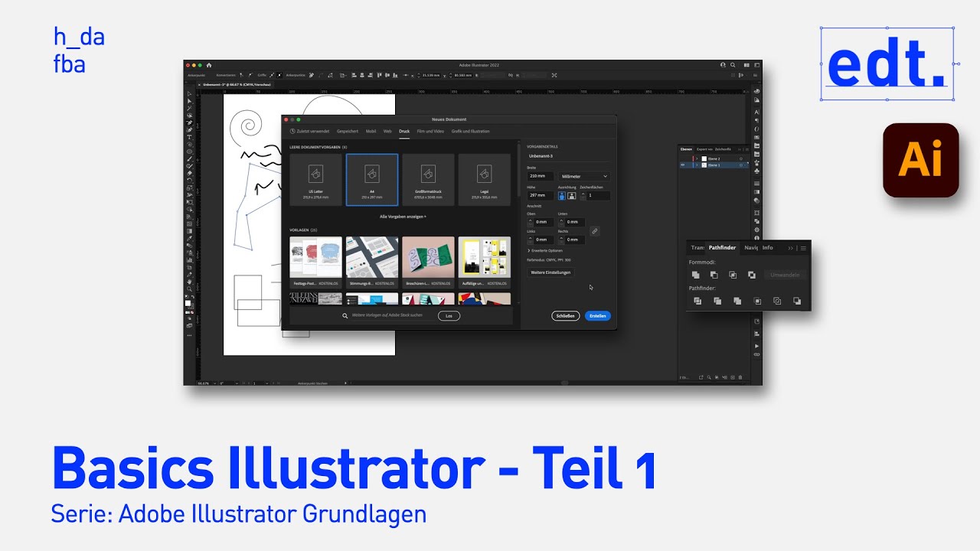Click the Ebene 2 color thumbnail swatch
Viewport: 980px width, 551px height.
coord(704,158)
